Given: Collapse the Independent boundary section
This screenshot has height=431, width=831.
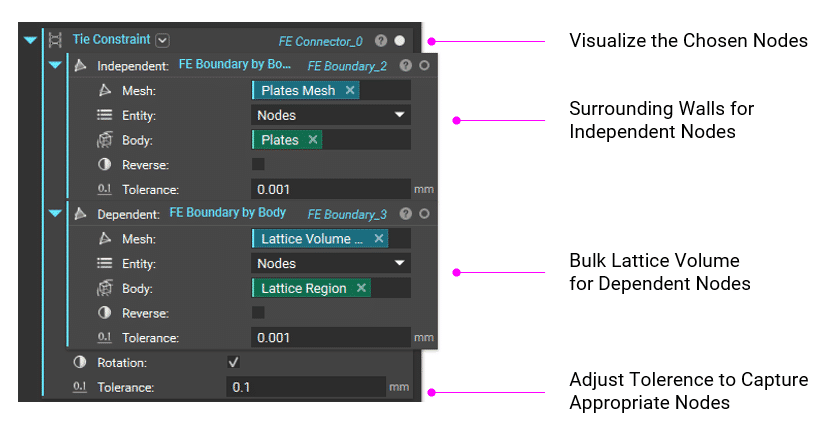Looking at the screenshot, I should [x=55, y=66].
